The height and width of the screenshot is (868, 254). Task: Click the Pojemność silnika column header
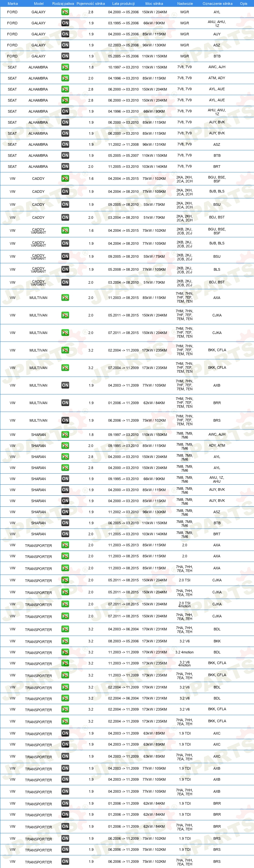click(91, 3)
